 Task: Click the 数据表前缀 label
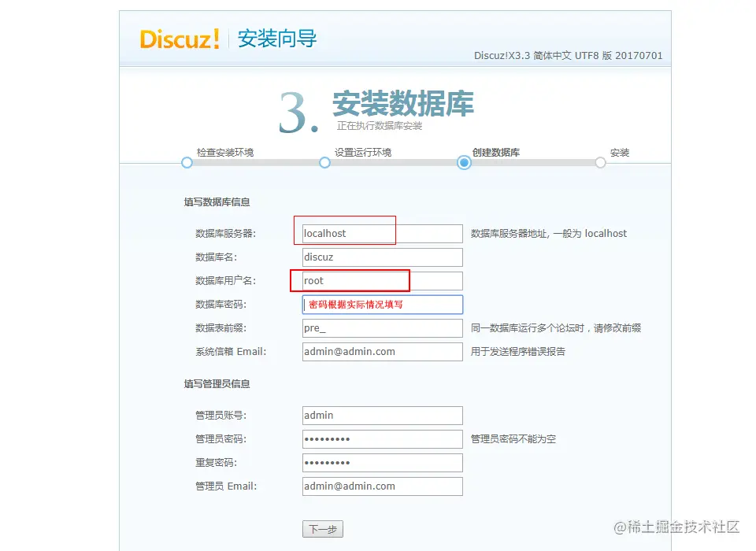pos(220,328)
